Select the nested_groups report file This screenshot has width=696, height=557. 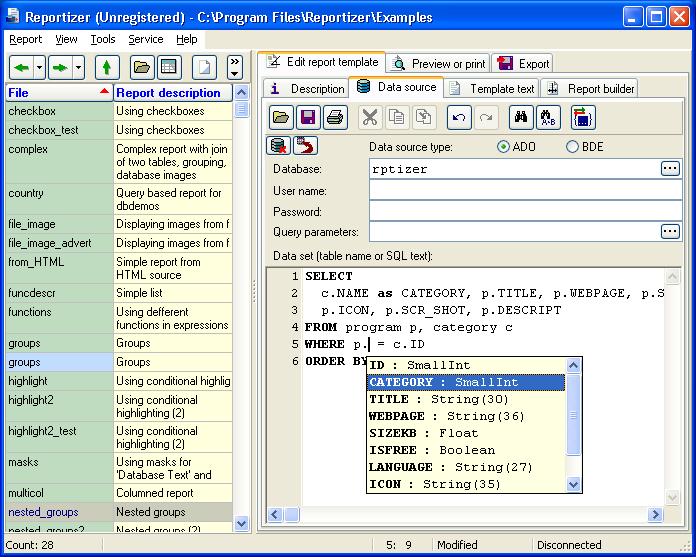(x=59, y=512)
